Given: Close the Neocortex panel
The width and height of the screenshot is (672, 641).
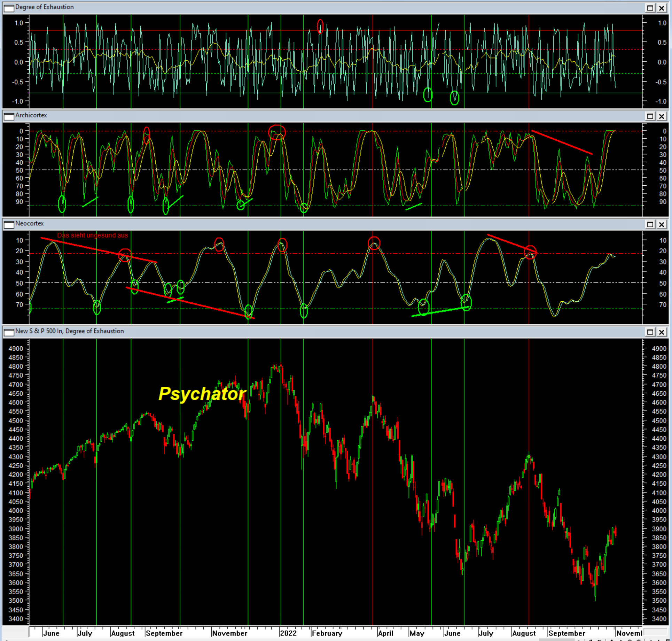Looking at the screenshot, I should pos(662,224).
